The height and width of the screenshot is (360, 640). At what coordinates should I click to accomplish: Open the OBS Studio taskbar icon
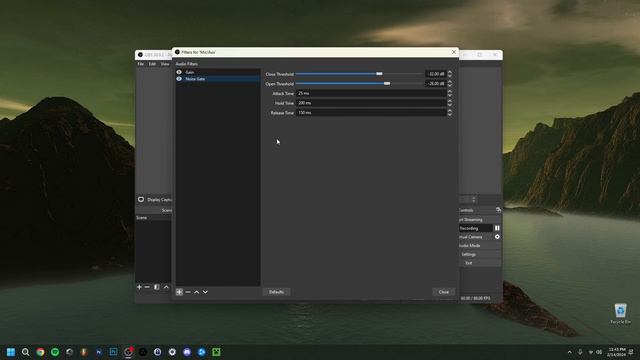click(128, 352)
